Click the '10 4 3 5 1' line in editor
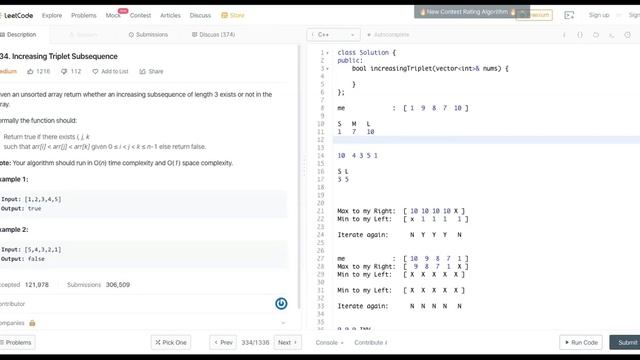Viewport: 640px width, 360px height. click(358, 156)
